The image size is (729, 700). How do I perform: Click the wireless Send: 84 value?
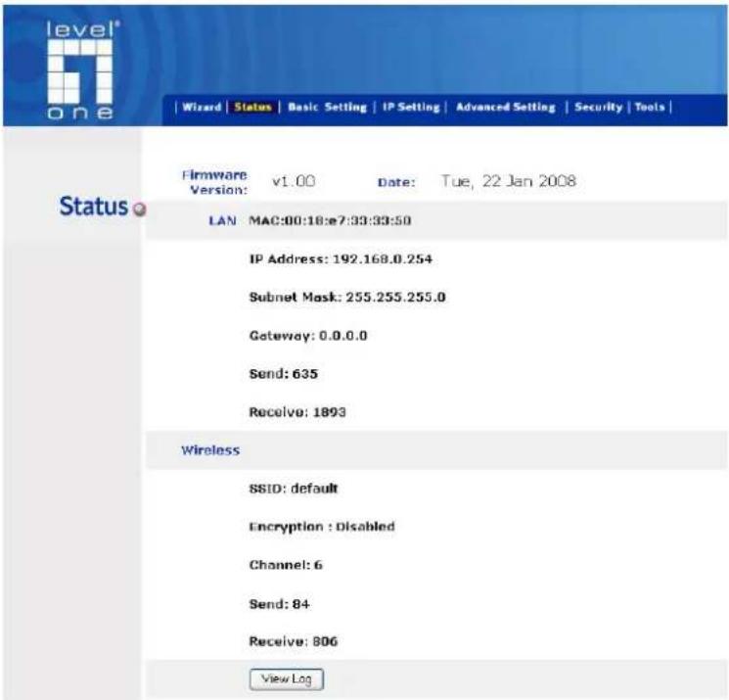(x=280, y=604)
